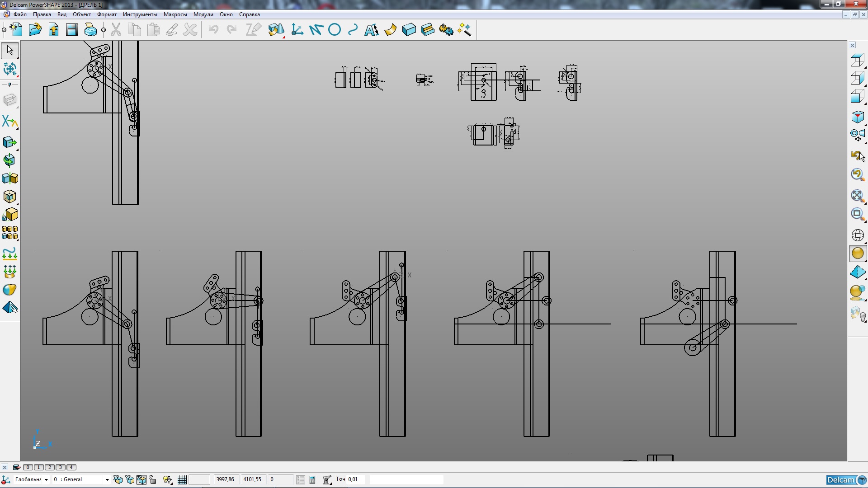Open the Print icon in toolbar
Viewport: 868px width, 488px height.
(90, 30)
